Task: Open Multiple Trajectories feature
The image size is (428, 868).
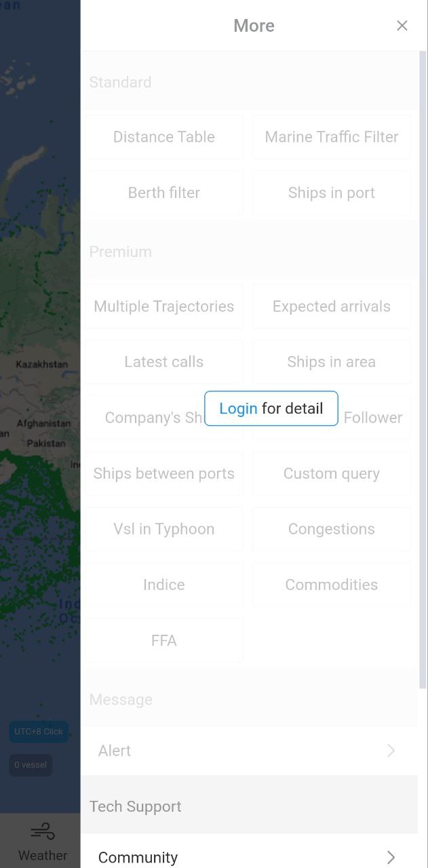Action: coord(163,307)
